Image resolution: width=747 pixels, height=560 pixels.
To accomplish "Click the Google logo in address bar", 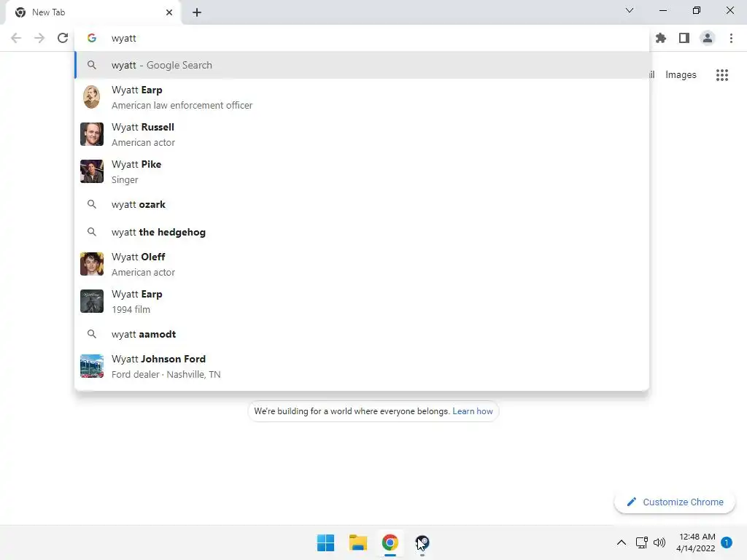I will pos(92,38).
